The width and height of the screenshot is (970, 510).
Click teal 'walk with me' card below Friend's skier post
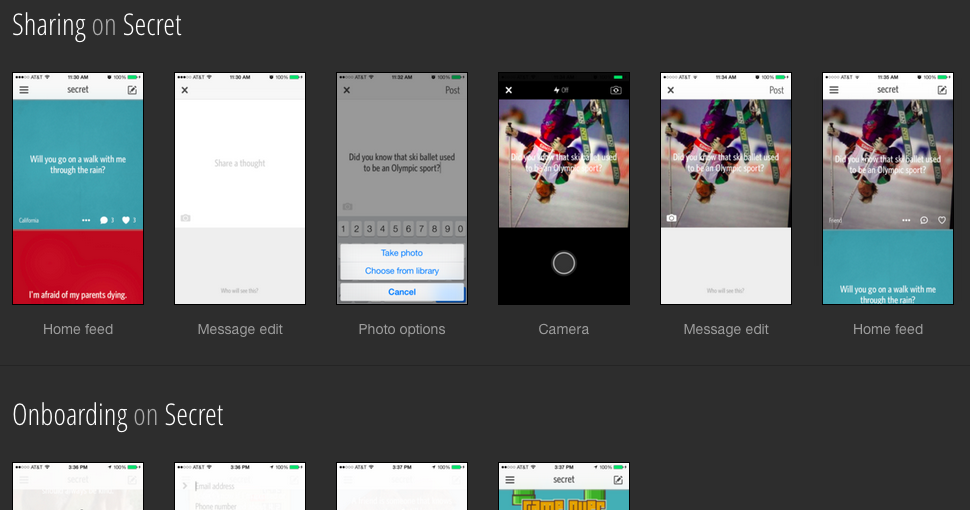(888, 267)
